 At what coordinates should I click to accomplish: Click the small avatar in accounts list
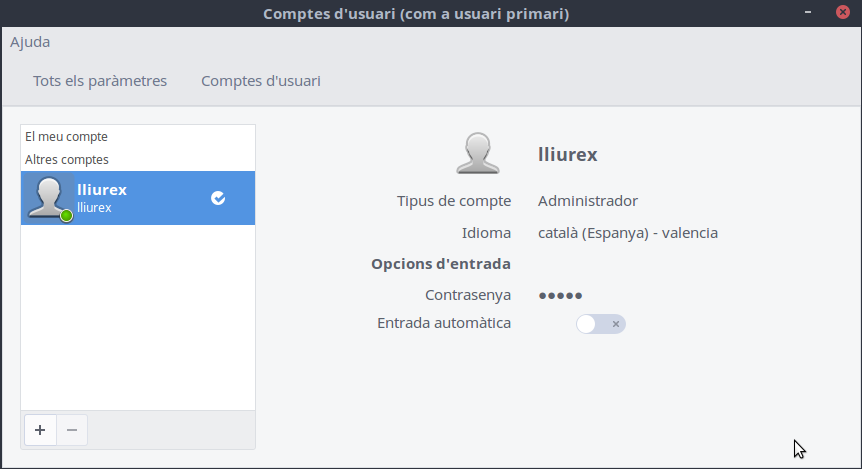pos(47,197)
